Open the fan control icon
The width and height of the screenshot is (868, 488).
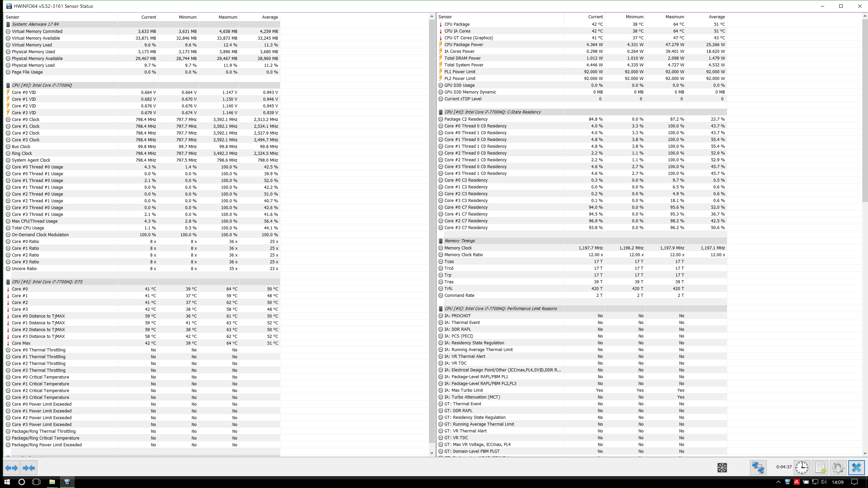click(x=722, y=468)
